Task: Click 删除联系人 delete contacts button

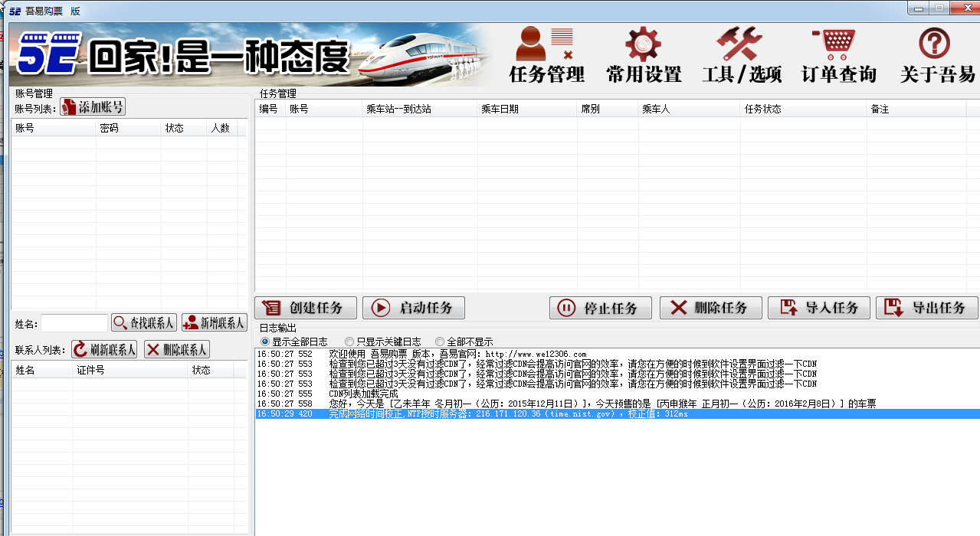Action: [x=177, y=350]
